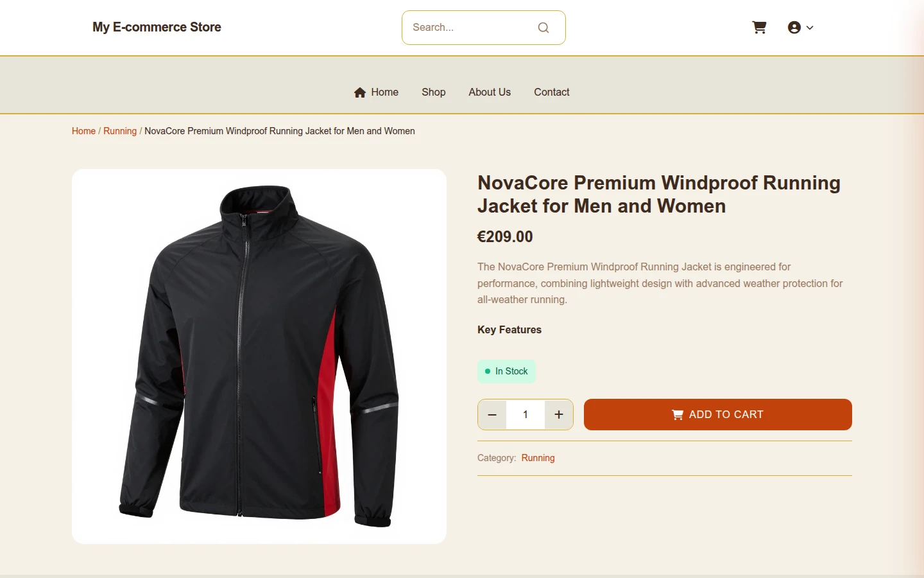Increase quantity with the plus button
924x578 pixels.
click(x=559, y=414)
